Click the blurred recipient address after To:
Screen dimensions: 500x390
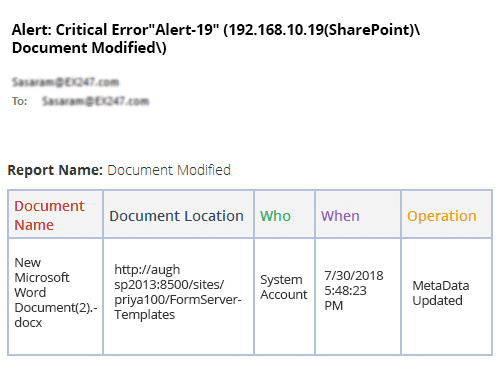click(96, 101)
